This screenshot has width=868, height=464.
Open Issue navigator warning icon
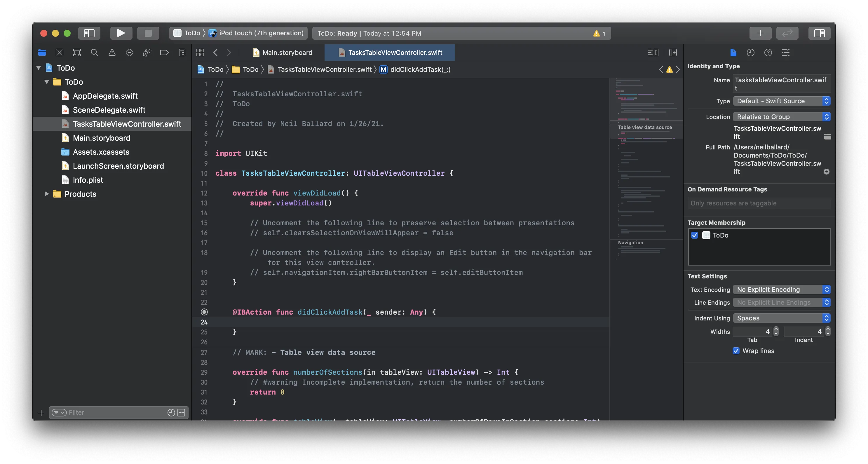pyautogui.click(x=112, y=53)
